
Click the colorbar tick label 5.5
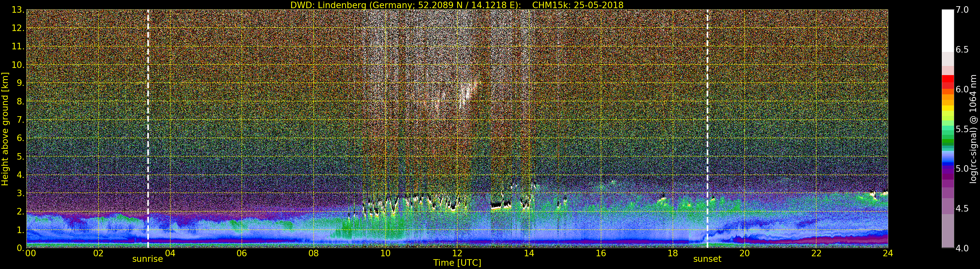click(x=962, y=129)
